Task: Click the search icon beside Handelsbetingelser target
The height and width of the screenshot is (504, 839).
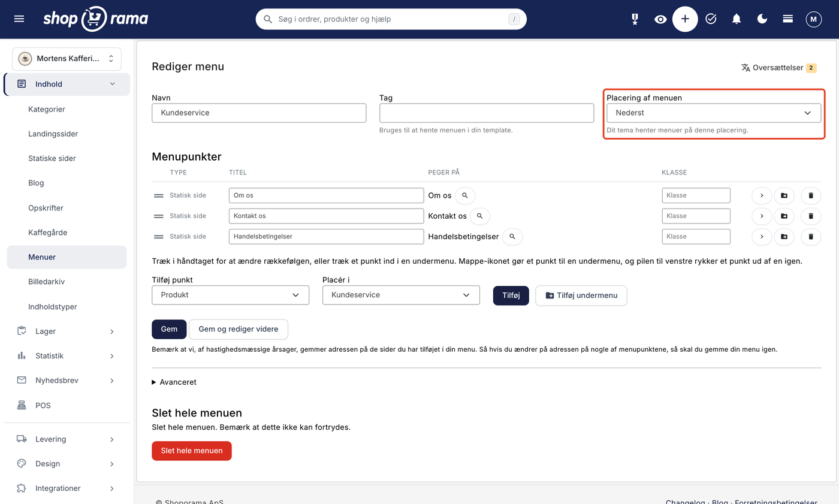Action: [x=512, y=237]
